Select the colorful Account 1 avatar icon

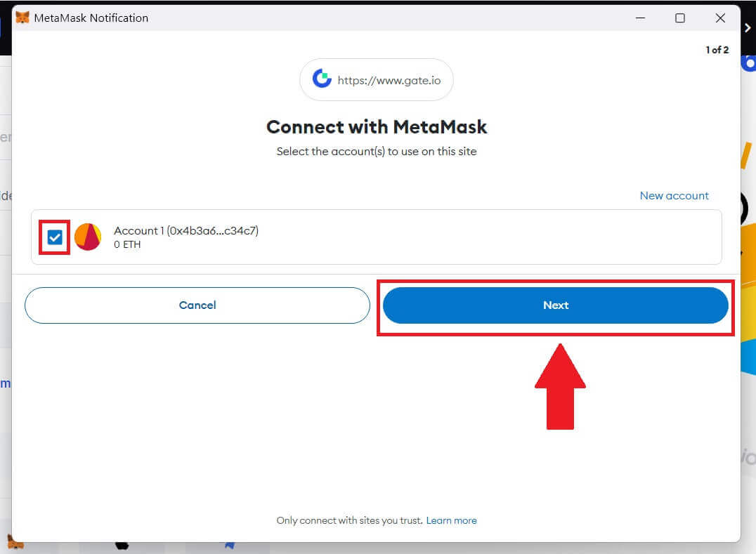tap(88, 237)
